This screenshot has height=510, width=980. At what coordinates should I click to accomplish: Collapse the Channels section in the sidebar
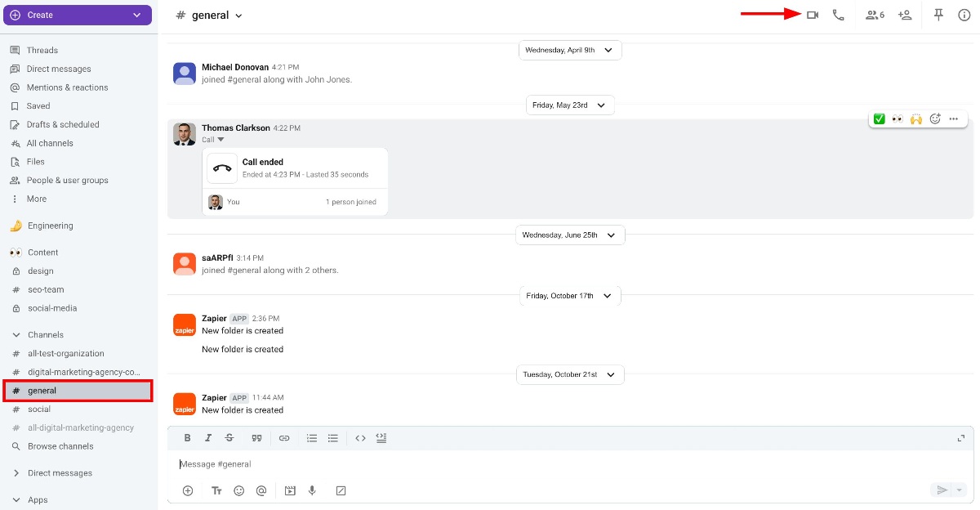pyautogui.click(x=17, y=334)
